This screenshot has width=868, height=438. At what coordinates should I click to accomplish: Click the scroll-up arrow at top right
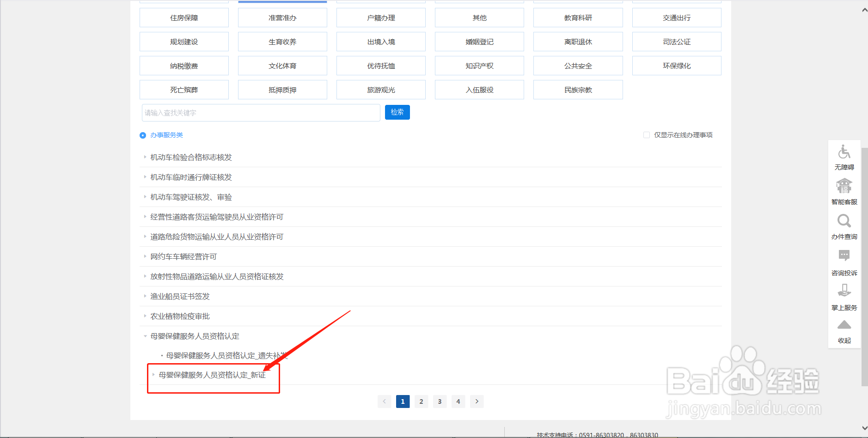[863, 9]
